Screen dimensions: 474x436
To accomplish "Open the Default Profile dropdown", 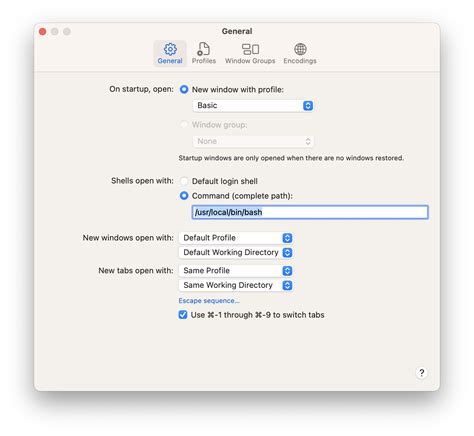I will 236,238.
